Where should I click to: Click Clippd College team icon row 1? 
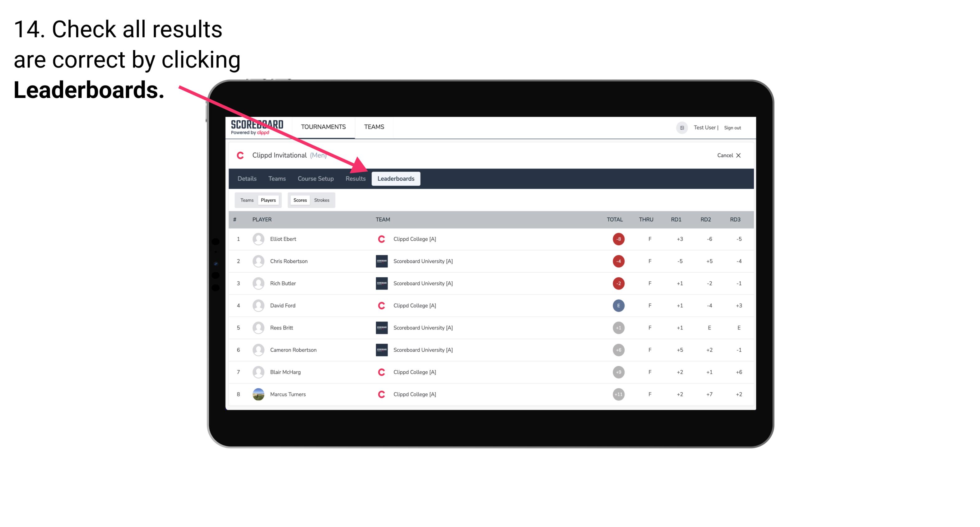[x=379, y=239]
